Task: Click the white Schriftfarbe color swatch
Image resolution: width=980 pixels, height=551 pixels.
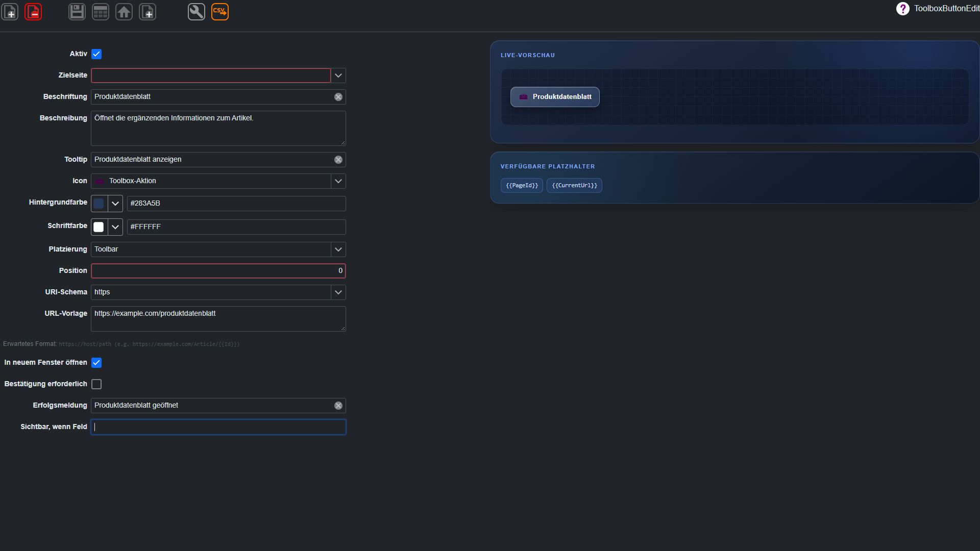Action: pyautogui.click(x=99, y=227)
